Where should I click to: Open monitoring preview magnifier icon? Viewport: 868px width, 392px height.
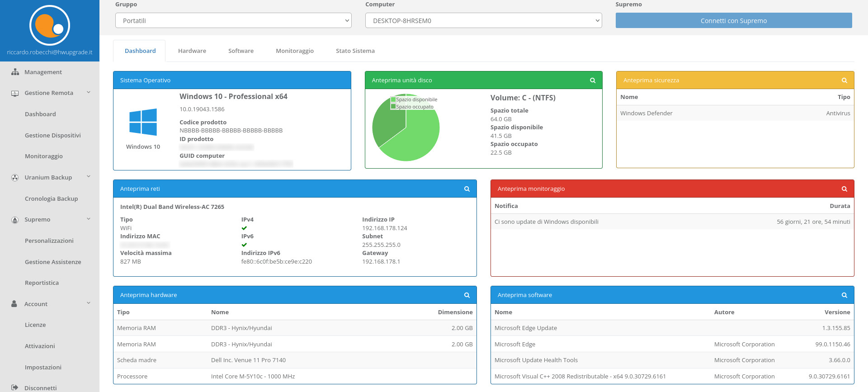click(x=844, y=189)
